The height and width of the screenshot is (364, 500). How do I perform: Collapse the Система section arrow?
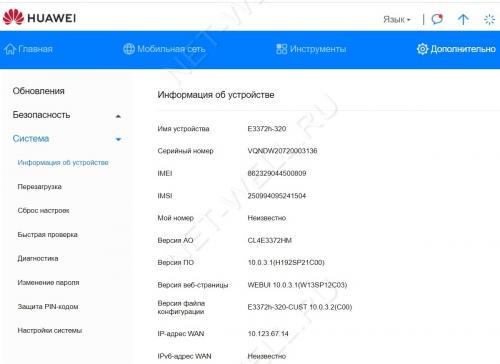coord(118,139)
